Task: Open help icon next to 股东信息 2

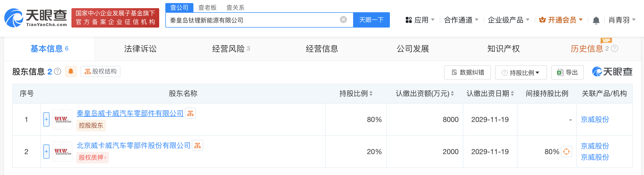Action: [x=58, y=71]
